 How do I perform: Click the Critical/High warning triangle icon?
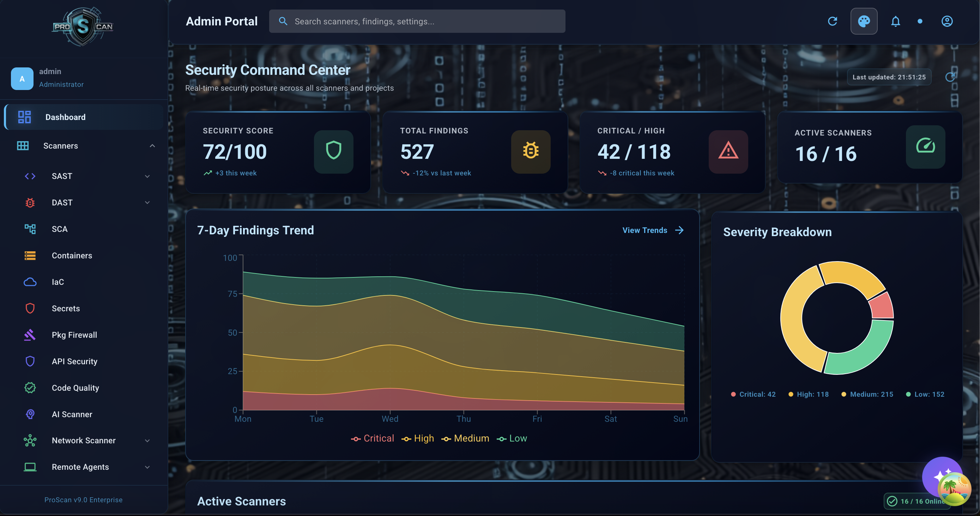pos(728,151)
